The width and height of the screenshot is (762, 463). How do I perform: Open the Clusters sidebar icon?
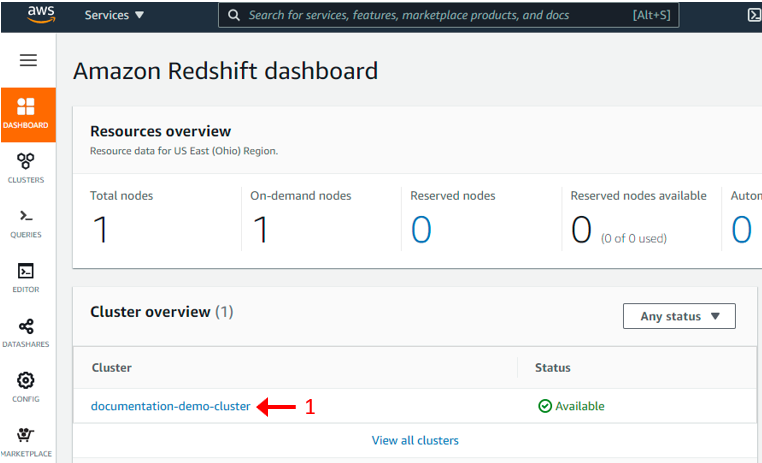(26, 167)
